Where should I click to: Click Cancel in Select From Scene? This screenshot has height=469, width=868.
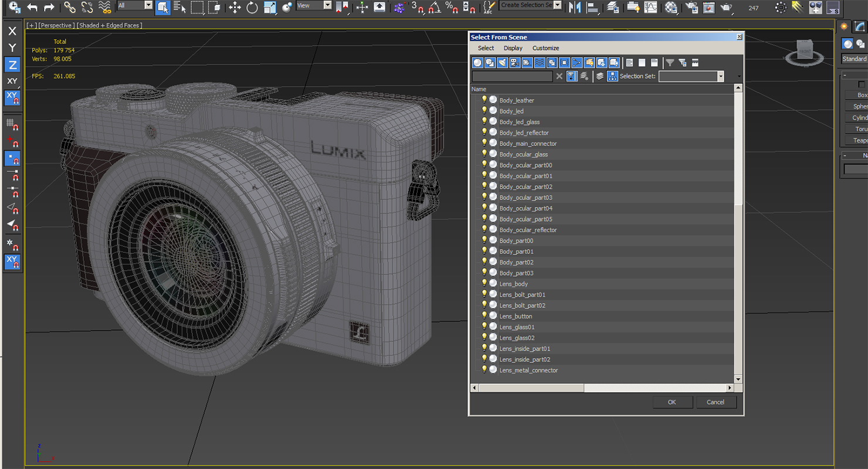(x=716, y=402)
